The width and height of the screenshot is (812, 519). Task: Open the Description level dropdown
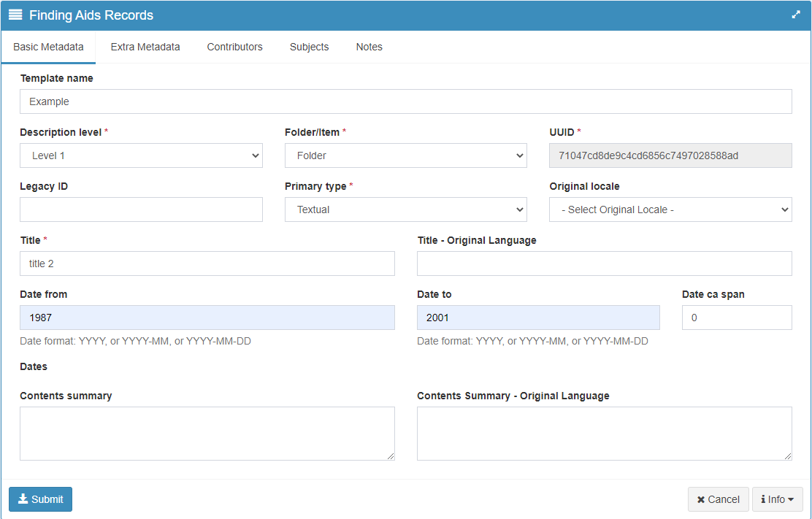pyautogui.click(x=141, y=155)
